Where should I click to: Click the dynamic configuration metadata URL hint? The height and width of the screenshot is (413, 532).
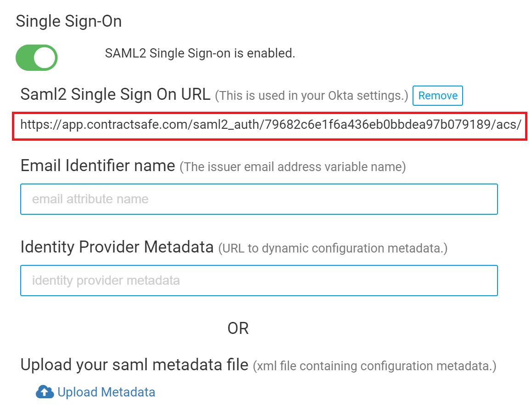point(333,249)
